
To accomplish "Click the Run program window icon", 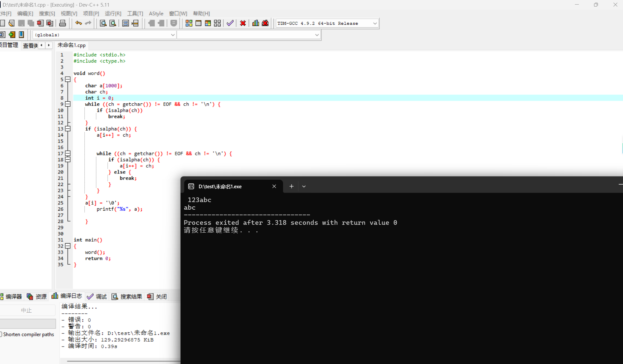I will point(198,23).
